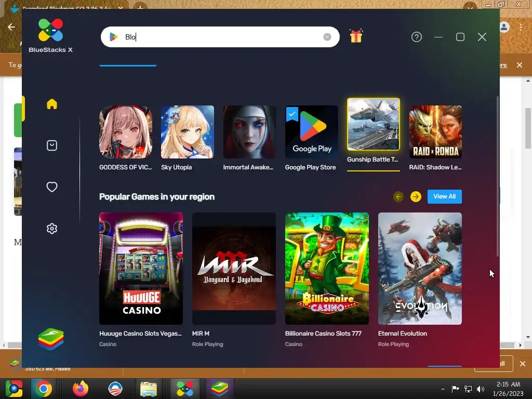Image resolution: width=532 pixels, height=399 pixels.
Task: Open the Home section in sidebar
Action: tap(52, 104)
